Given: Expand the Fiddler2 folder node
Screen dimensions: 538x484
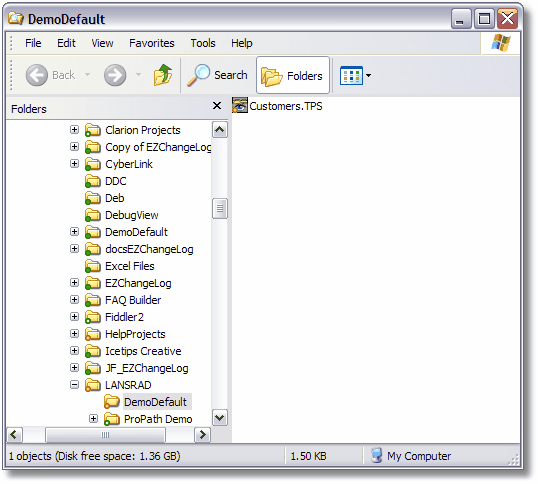Looking at the screenshot, I should click(x=74, y=317).
